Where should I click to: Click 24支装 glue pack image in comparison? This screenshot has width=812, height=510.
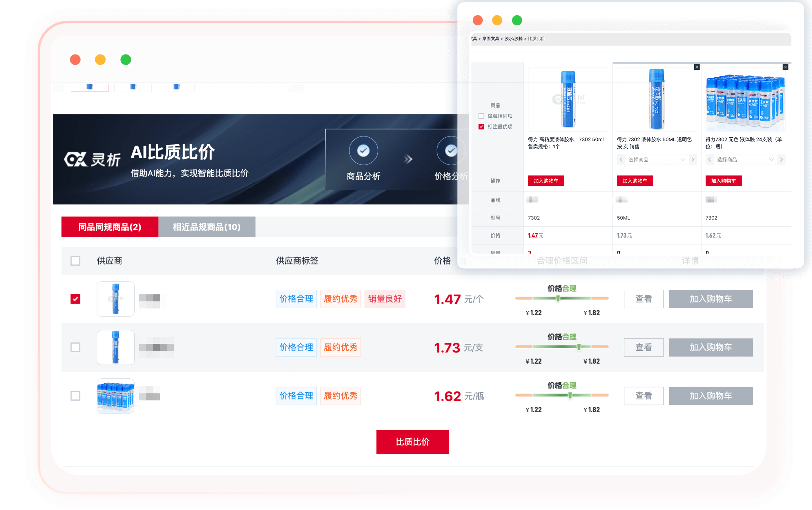745,99
